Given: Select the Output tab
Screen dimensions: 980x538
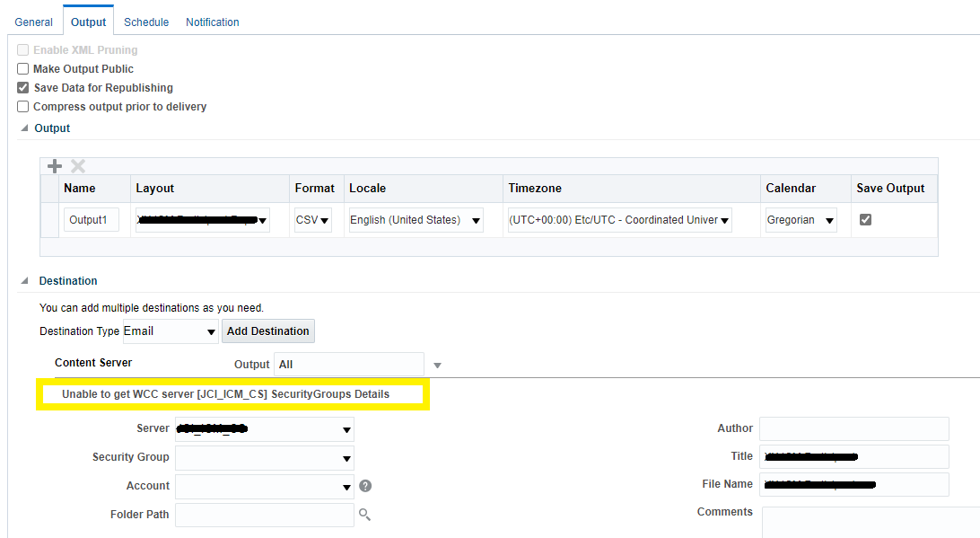Looking at the screenshot, I should (88, 22).
